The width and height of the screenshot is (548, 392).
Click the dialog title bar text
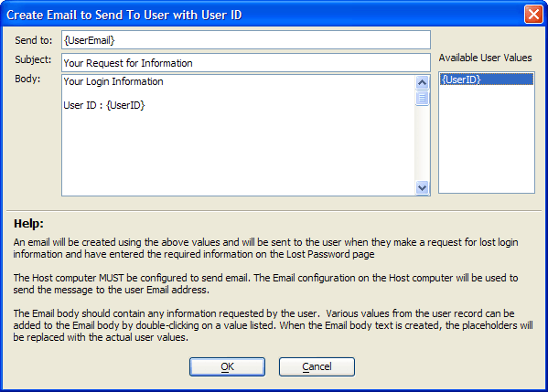pyautogui.click(x=124, y=15)
